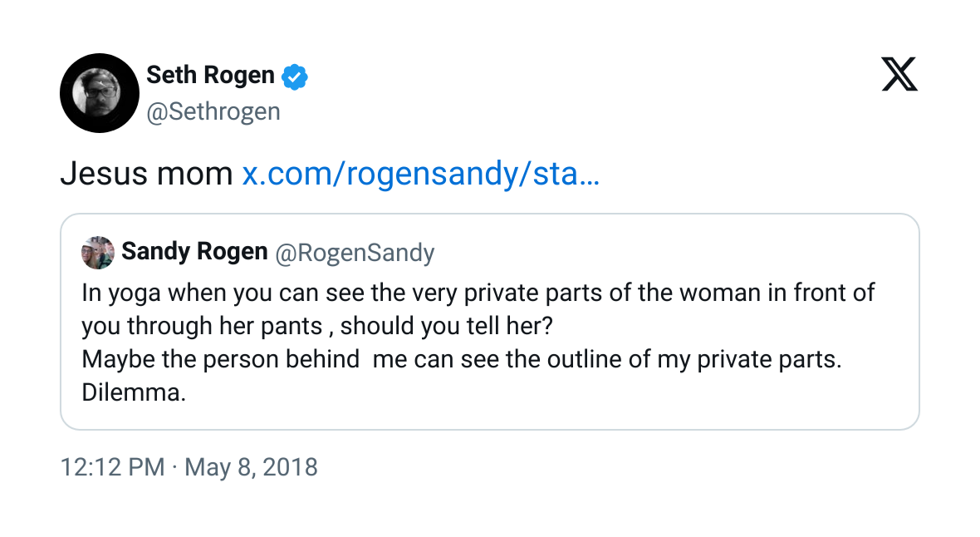The image size is (980, 537).
Task: Open Sandy Rogen's name in quoted tweet
Action: [x=194, y=252]
